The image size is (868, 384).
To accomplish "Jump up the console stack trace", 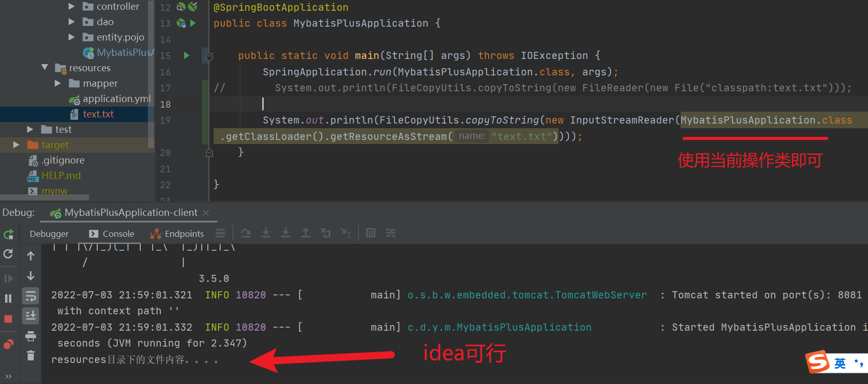I will click(31, 255).
